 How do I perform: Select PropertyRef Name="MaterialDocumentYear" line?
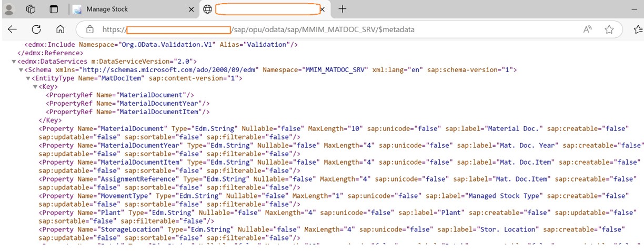tap(128, 104)
